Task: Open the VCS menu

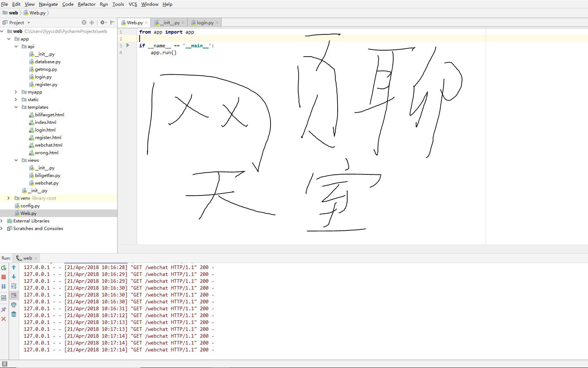Action: click(133, 4)
